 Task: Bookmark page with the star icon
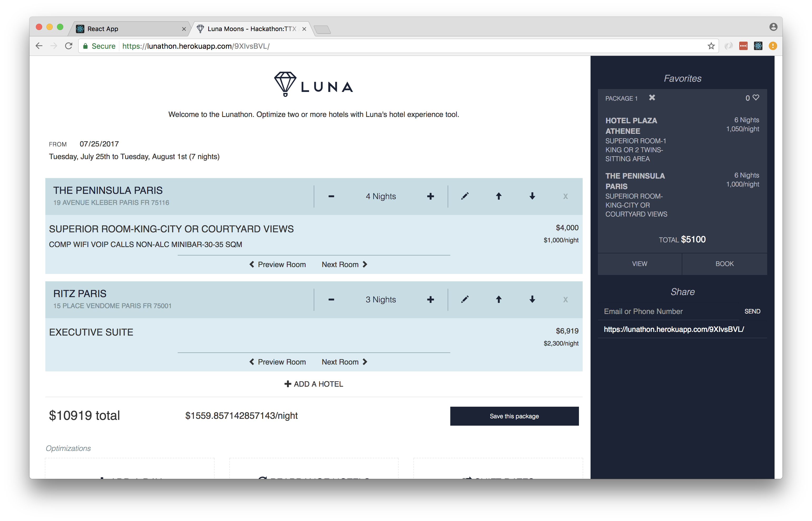pyautogui.click(x=711, y=46)
